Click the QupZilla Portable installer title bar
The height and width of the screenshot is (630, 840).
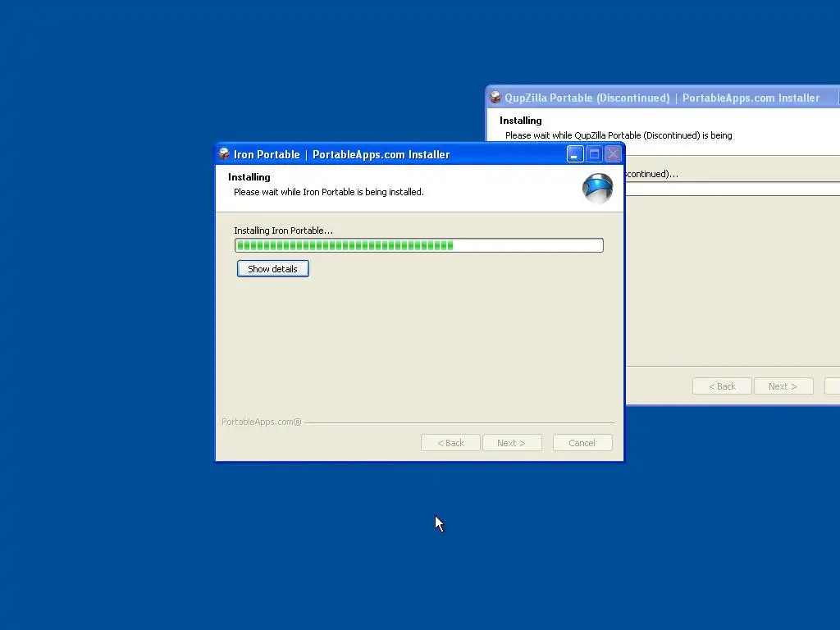point(663,98)
